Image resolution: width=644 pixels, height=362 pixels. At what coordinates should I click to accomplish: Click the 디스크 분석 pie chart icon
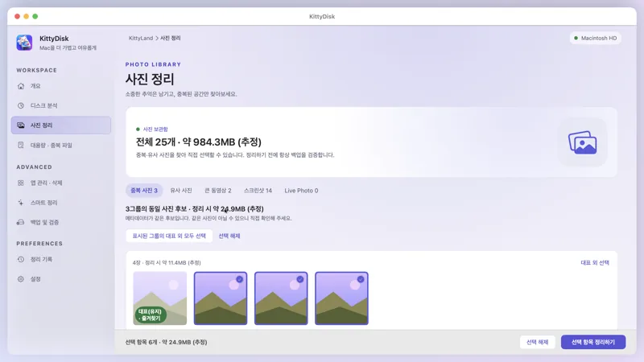pyautogui.click(x=21, y=105)
